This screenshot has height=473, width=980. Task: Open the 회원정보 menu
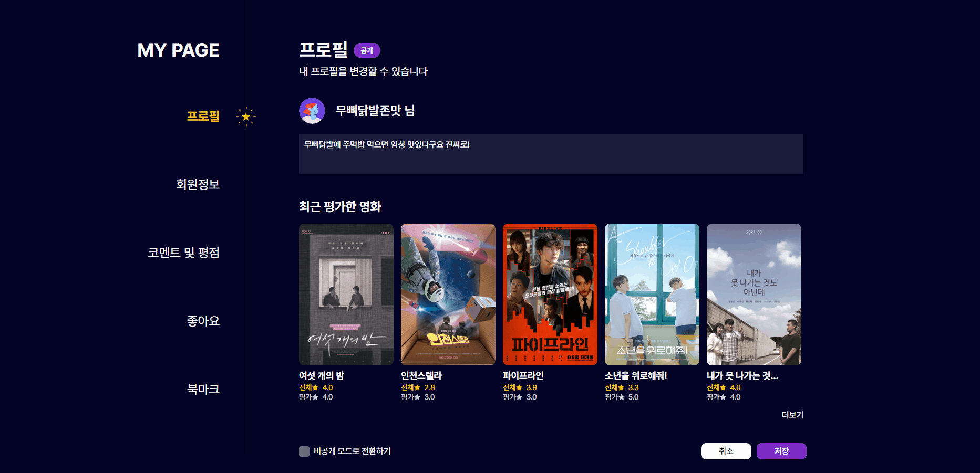click(198, 184)
